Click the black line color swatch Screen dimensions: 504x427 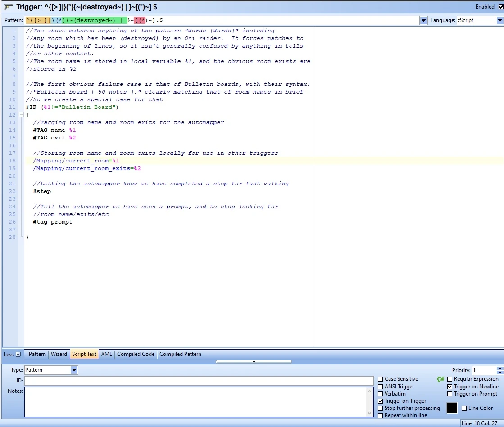tap(452, 408)
